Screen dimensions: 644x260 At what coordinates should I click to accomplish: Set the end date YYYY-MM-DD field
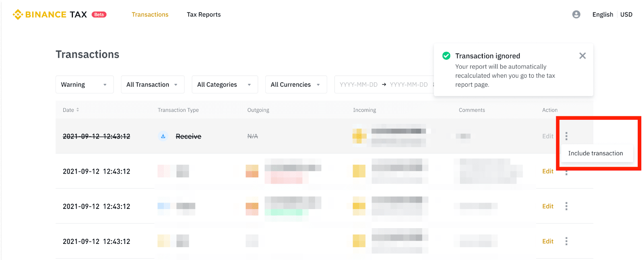(409, 85)
